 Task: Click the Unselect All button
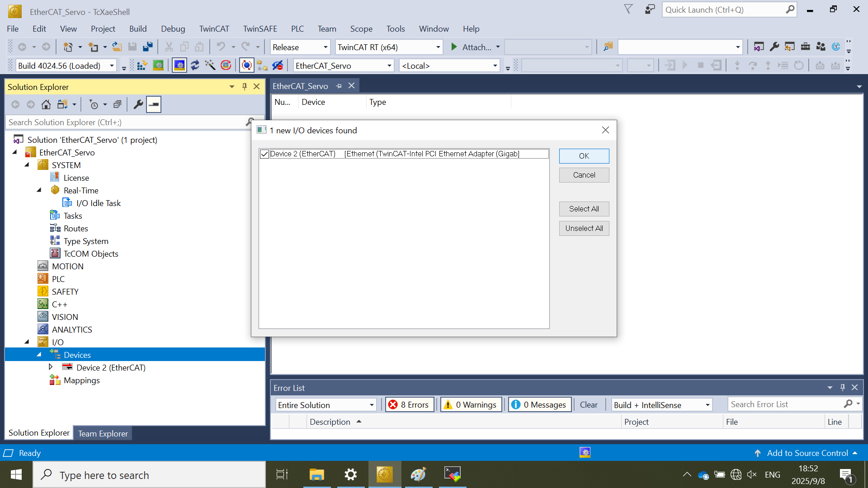click(584, 228)
